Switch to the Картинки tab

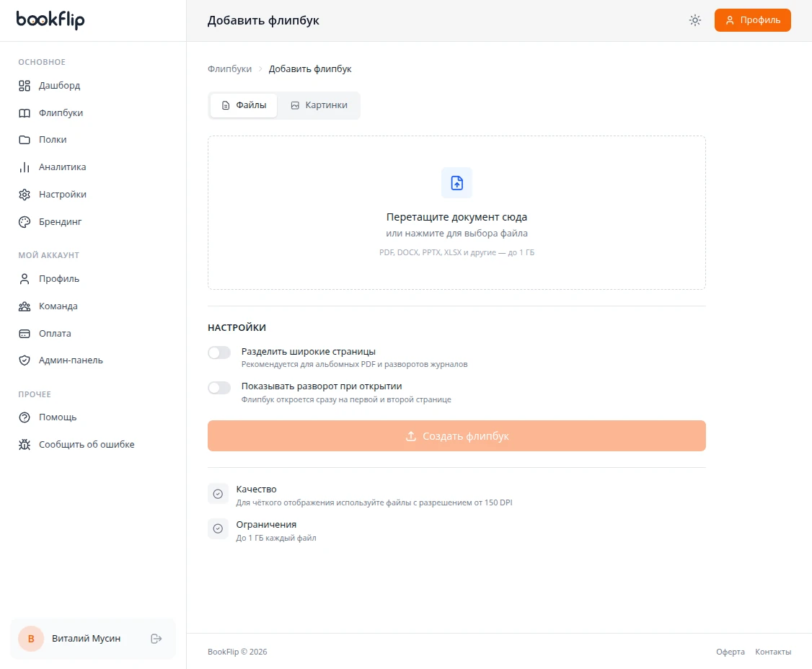[319, 106]
